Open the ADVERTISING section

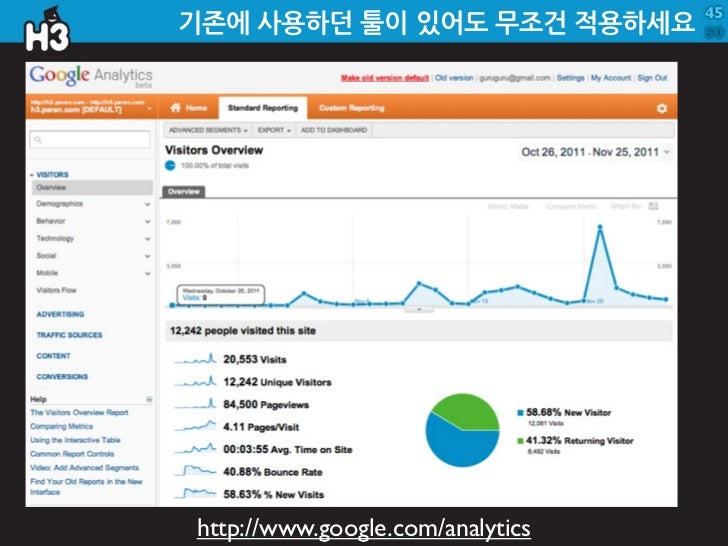(60, 314)
